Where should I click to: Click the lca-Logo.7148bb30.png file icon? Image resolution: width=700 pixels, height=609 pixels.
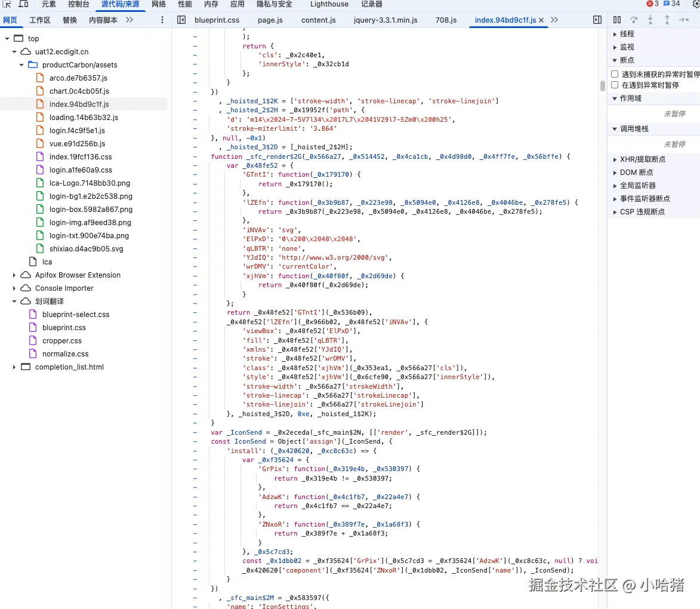point(40,183)
